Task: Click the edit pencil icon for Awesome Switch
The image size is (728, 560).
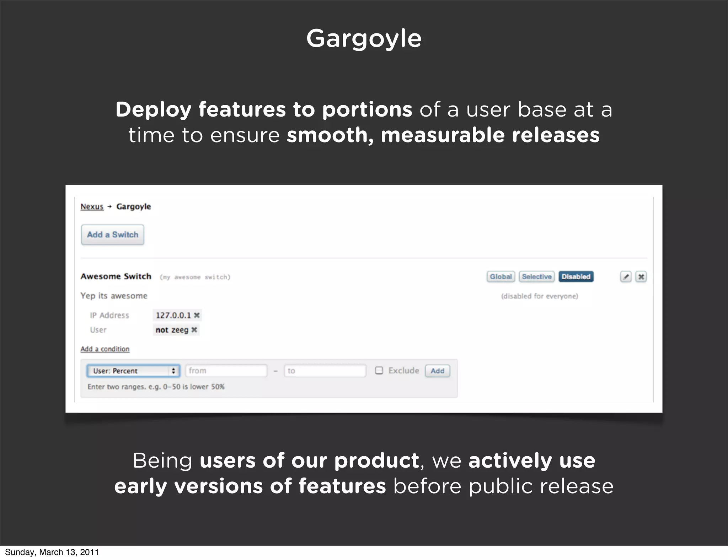Action: [x=626, y=276]
